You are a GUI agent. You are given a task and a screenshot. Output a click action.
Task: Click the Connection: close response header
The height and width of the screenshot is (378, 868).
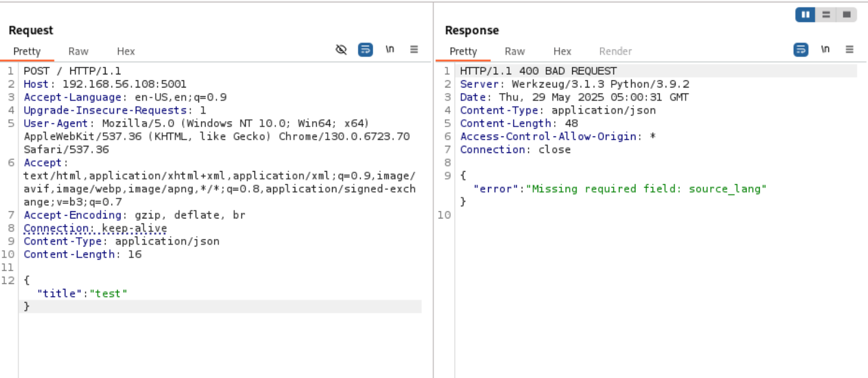coord(515,150)
